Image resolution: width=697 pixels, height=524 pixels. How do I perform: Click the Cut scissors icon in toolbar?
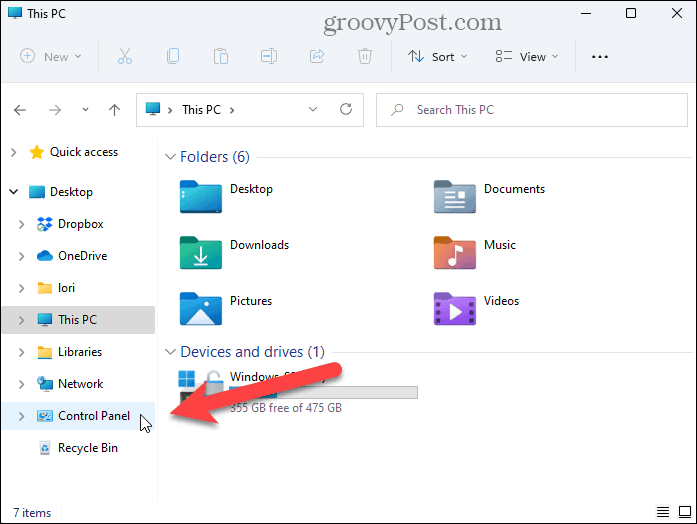point(125,56)
